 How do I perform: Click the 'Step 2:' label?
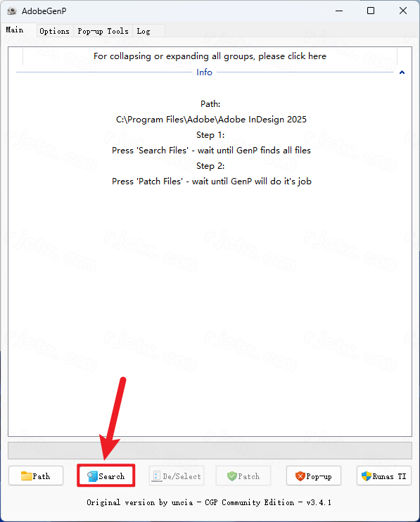pos(210,166)
